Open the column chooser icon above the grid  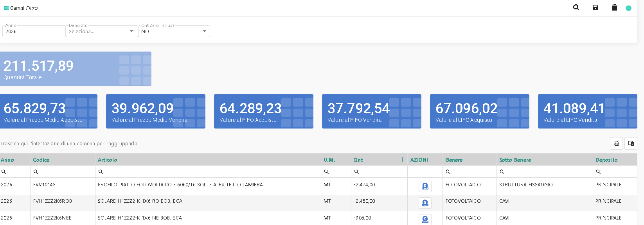pyautogui.click(x=631, y=143)
